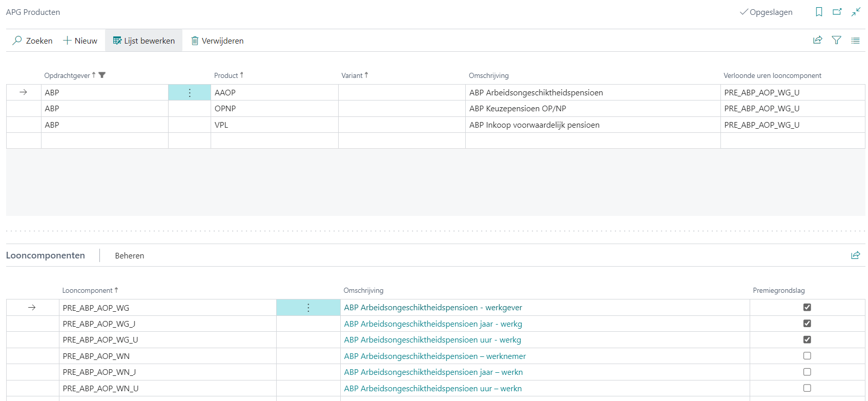Click share icon in Looncomponenten section
Viewport: 868px width, 401px height.
point(855,255)
